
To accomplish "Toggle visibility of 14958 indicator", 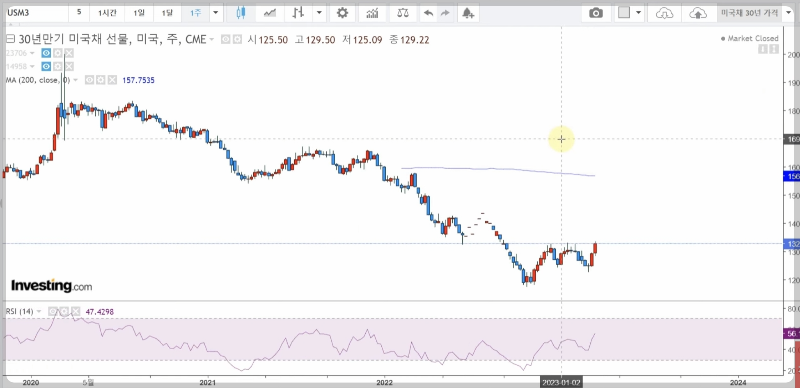I will [x=46, y=66].
